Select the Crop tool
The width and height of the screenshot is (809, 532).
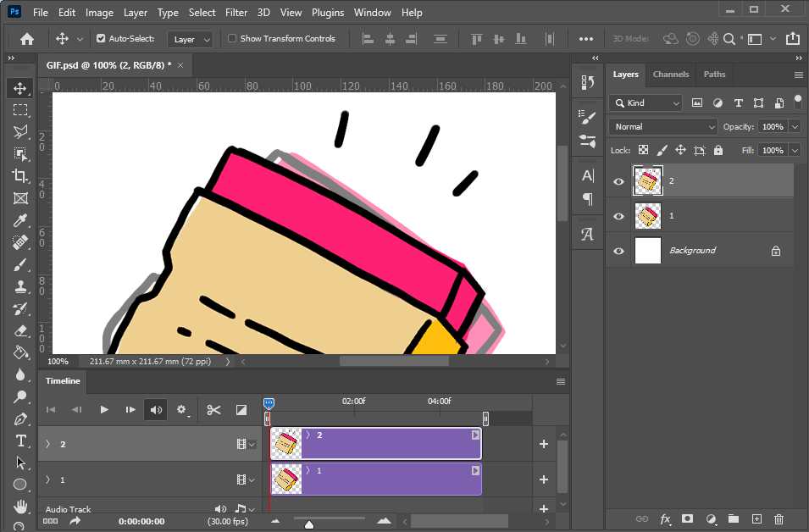pyautogui.click(x=20, y=176)
